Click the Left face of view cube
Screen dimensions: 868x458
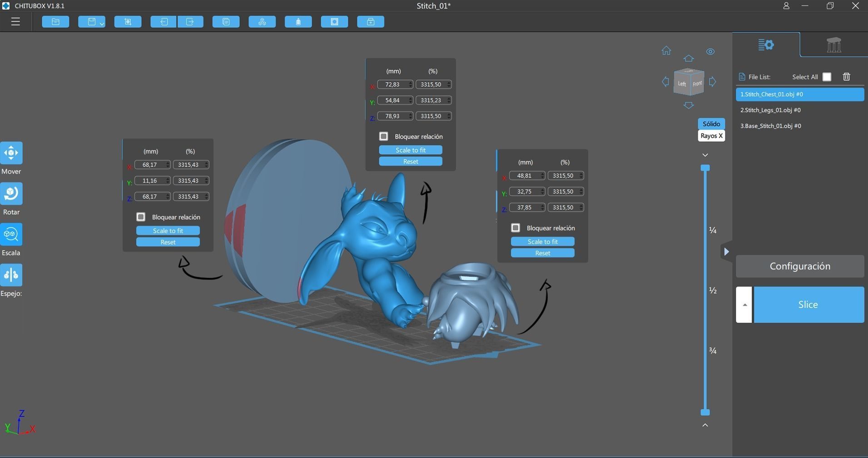pos(681,84)
